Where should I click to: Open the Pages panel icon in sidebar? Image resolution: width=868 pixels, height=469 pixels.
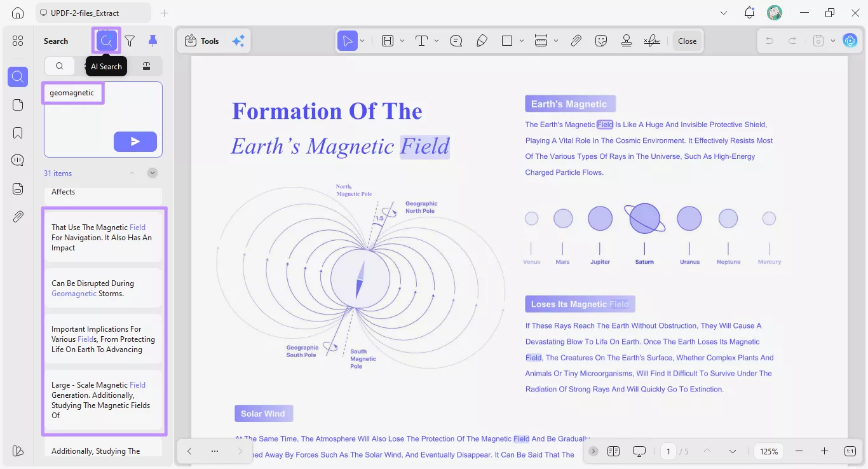pos(18,105)
